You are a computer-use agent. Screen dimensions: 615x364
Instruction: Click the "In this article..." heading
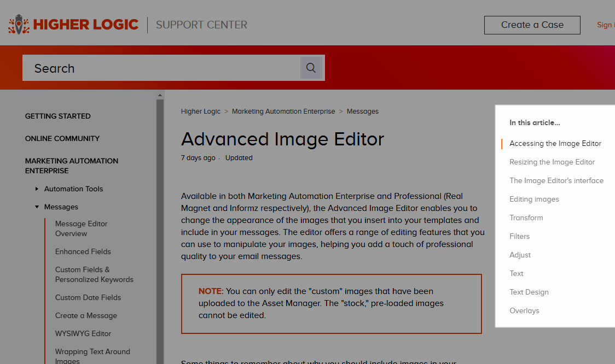click(x=535, y=122)
